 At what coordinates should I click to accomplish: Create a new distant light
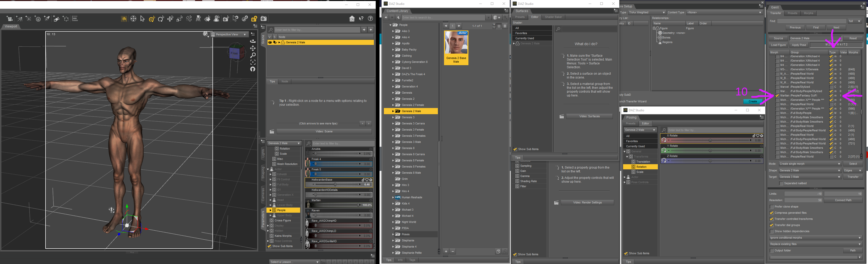coord(19,19)
